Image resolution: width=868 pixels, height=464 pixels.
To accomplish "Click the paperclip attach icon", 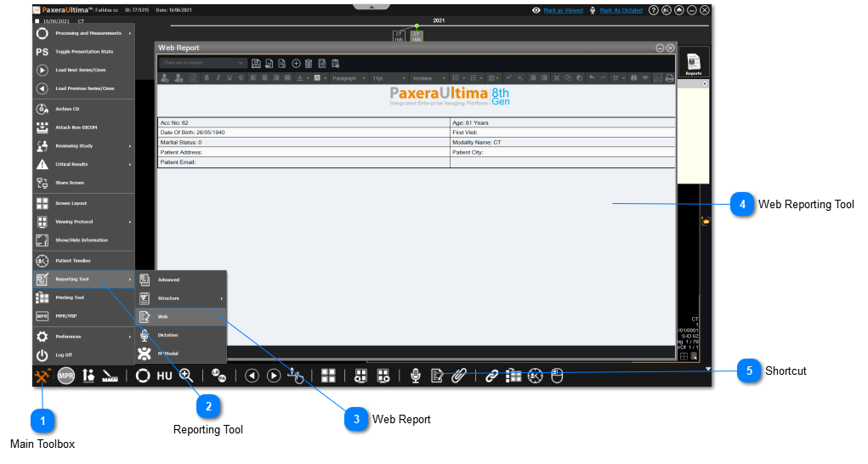I will click(x=458, y=376).
